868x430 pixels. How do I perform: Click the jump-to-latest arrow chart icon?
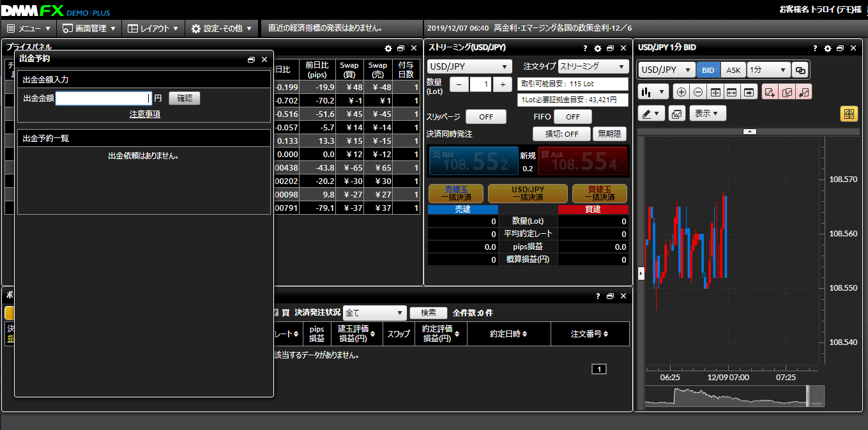pyautogui.click(x=749, y=92)
